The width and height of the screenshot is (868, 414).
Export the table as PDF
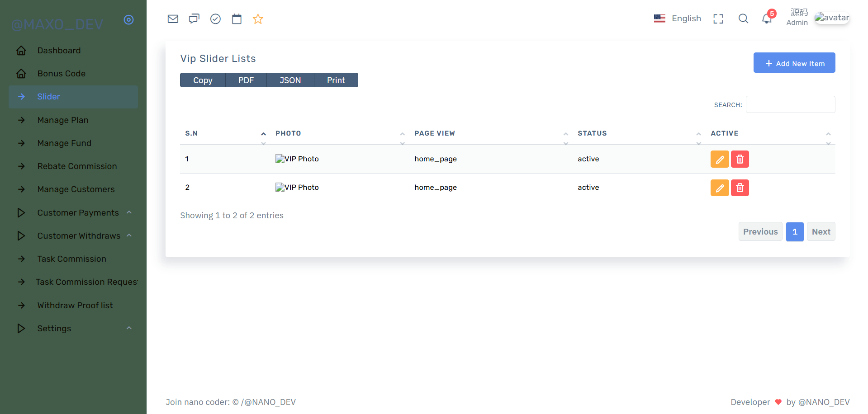click(246, 80)
